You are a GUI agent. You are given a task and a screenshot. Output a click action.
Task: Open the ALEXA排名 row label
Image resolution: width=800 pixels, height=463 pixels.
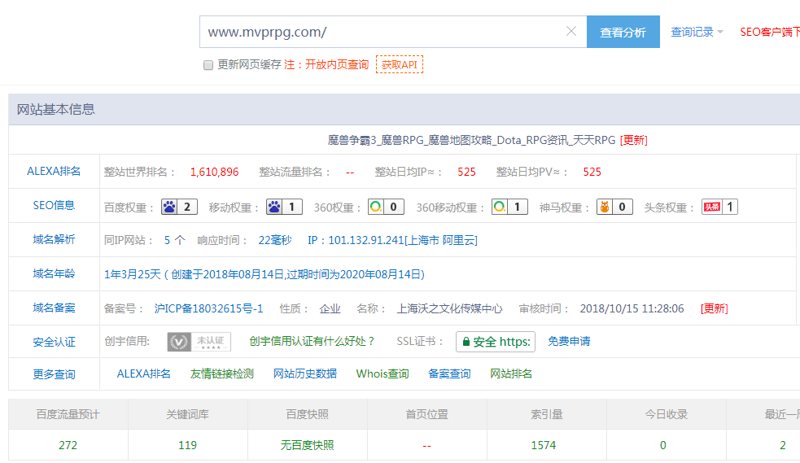(54, 171)
